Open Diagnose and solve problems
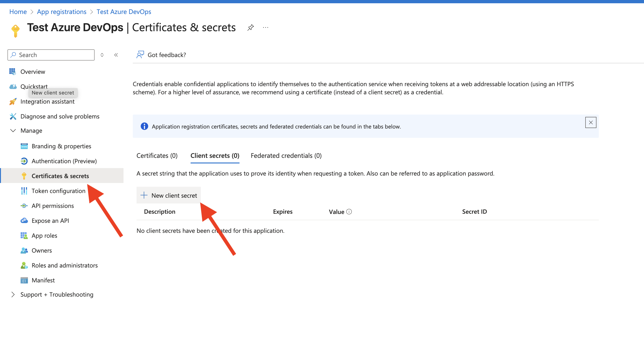 pos(60,116)
